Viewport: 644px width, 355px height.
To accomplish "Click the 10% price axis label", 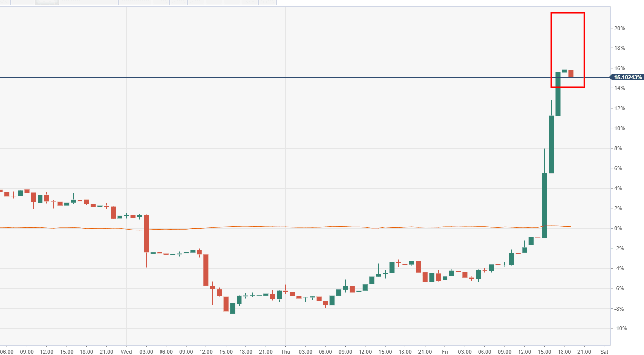I will point(619,128).
